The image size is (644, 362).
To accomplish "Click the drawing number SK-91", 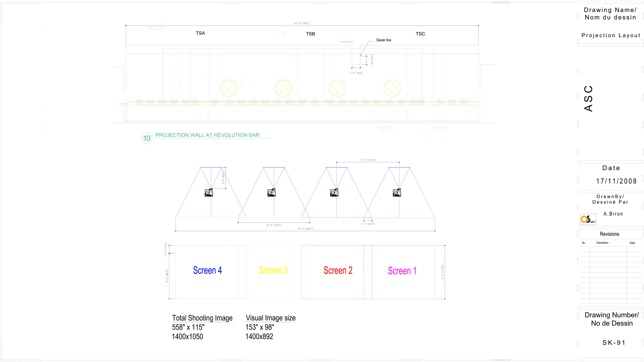I will [x=614, y=343].
